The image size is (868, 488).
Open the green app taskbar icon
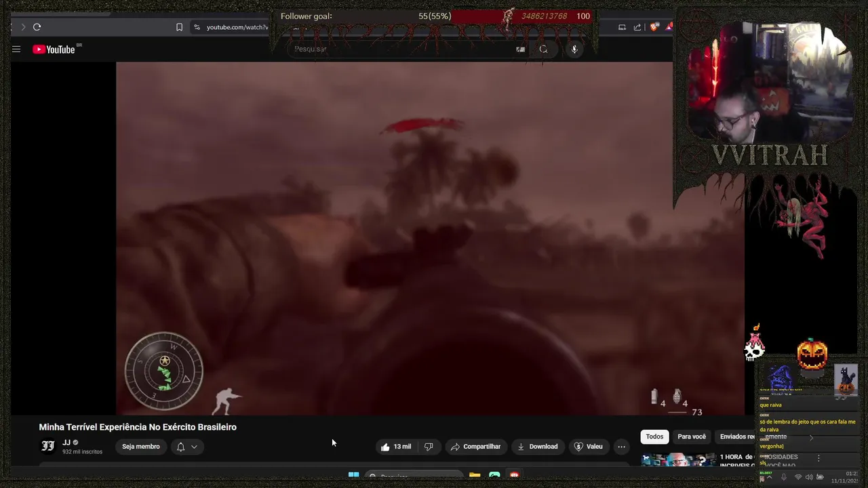pyautogui.click(x=494, y=476)
